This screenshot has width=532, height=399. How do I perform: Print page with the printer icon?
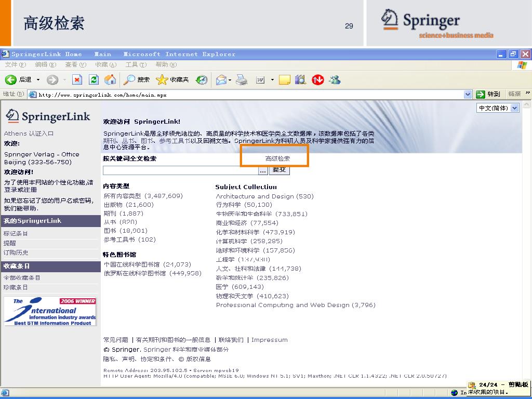[x=242, y=79]
